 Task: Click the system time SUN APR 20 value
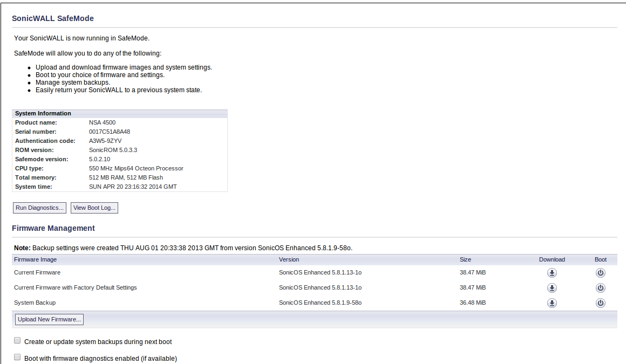coord(133,187)
